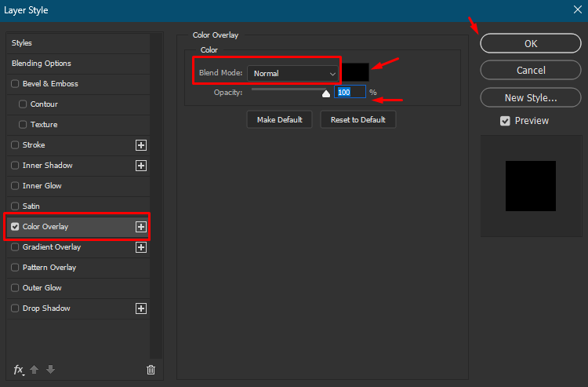Open the overlay color swatch picker

point(355,72)
